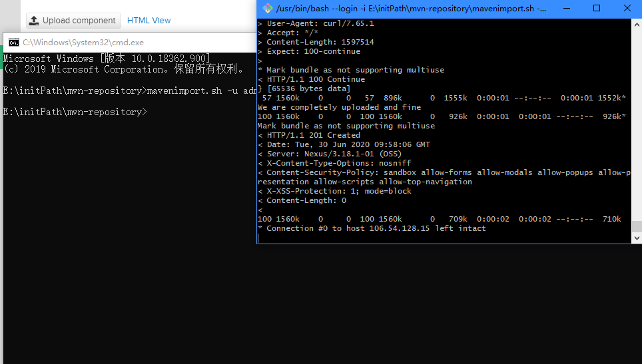Screen dimensions: 642x364
Task: Click 'X-Content-Type-Options: nosniff' line
Action: (x=334, y=163)
